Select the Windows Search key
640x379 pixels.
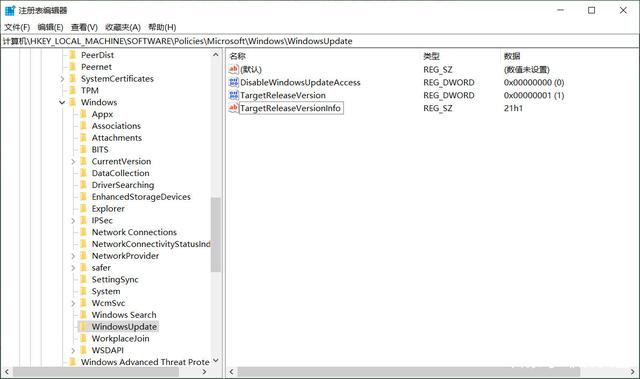click(x=124, y=315)
